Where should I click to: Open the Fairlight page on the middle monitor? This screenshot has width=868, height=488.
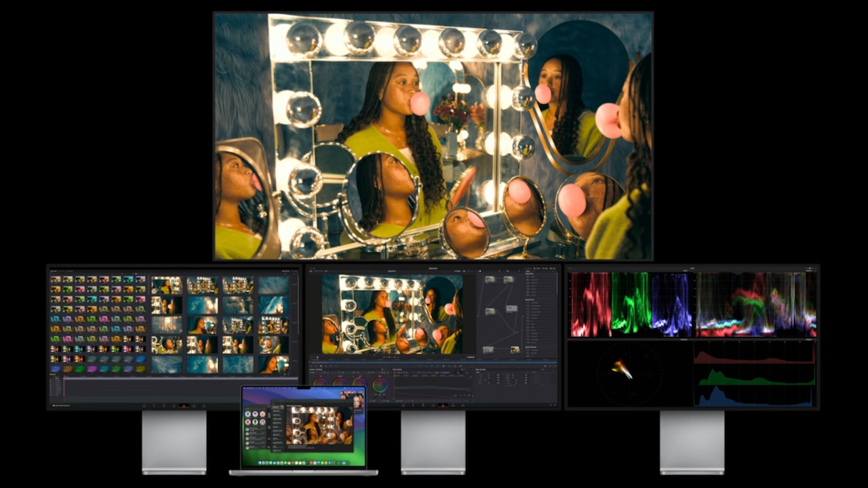pos(453,405)
